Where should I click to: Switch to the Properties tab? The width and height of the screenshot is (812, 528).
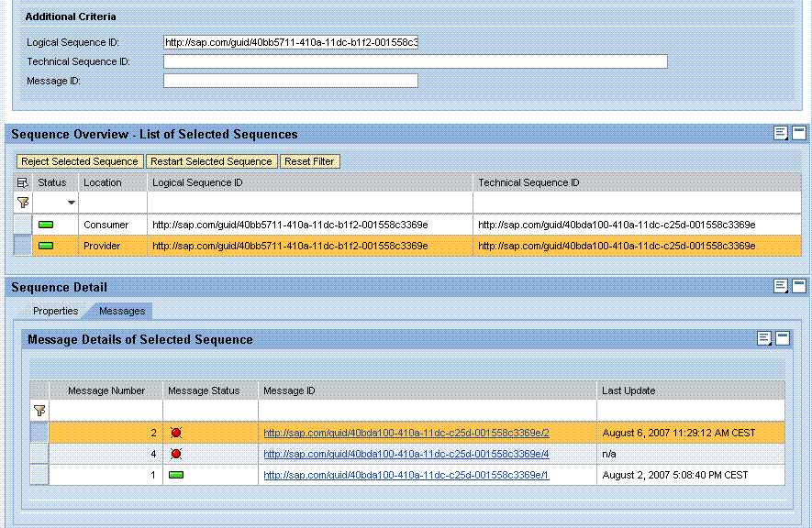[x=55, y=311]
